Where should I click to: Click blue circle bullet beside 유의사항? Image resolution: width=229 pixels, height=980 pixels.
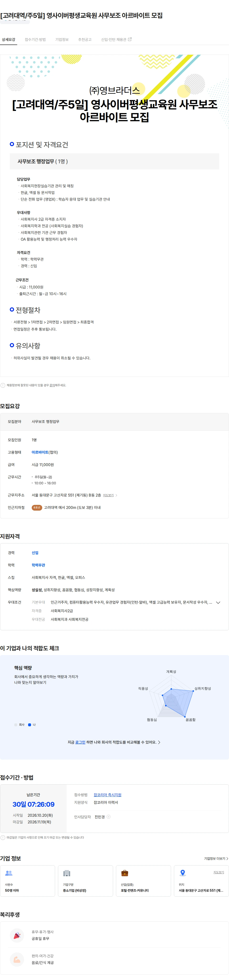(12, 345)
